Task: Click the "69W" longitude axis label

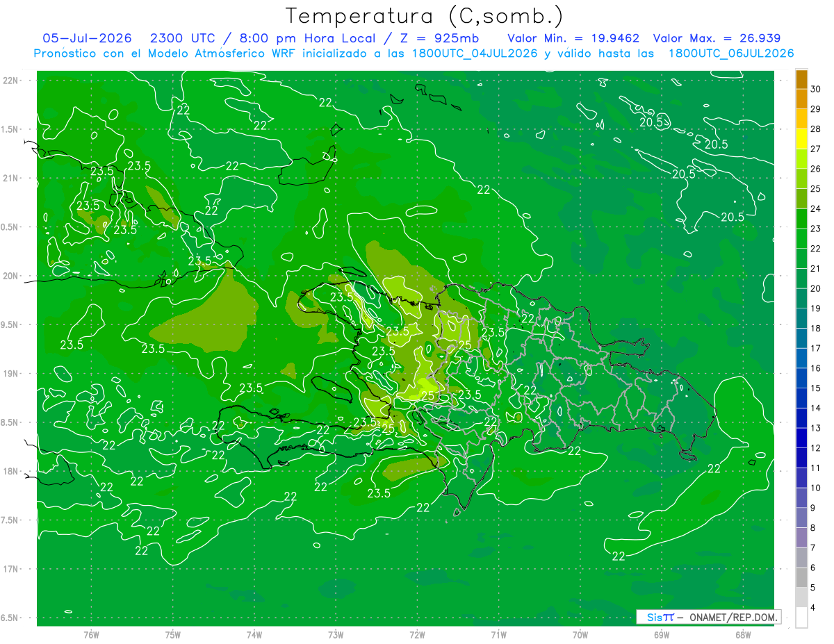Action: (662, 635)
